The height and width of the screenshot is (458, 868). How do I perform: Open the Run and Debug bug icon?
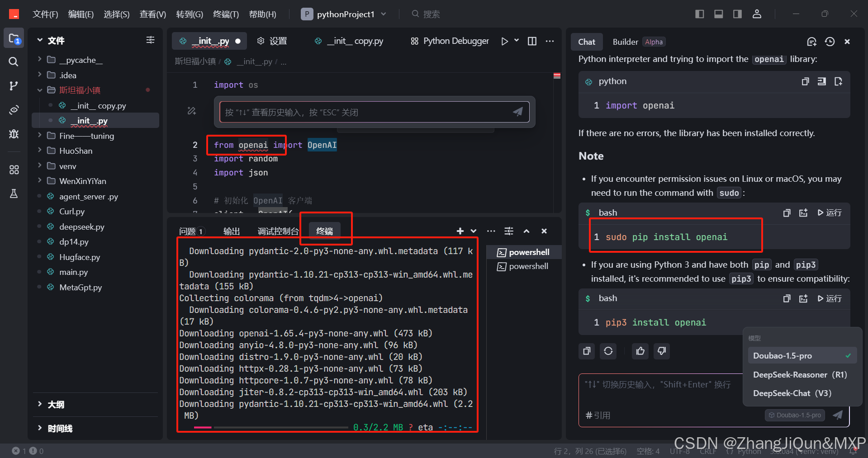pyautogui.click(x=14, y=134)
